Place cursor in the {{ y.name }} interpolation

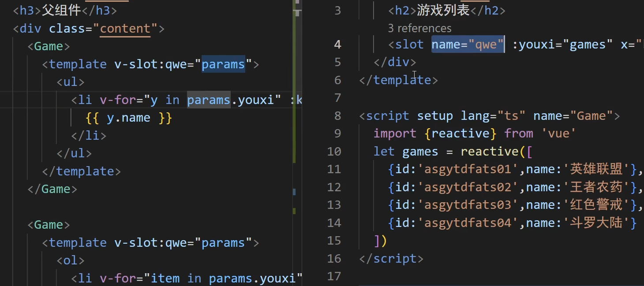[x=128, y=118]
